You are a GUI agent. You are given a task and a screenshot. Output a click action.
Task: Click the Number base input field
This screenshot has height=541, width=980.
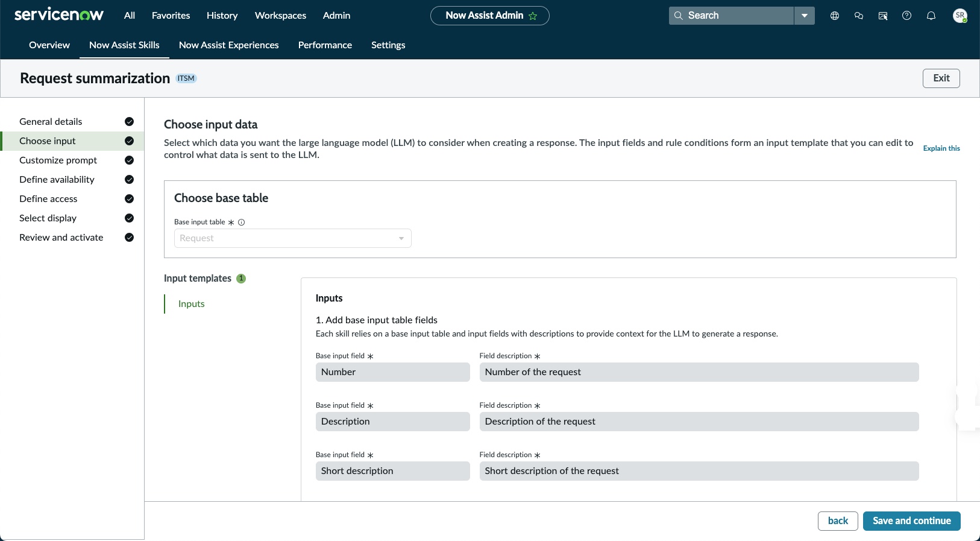coord(393,372)
